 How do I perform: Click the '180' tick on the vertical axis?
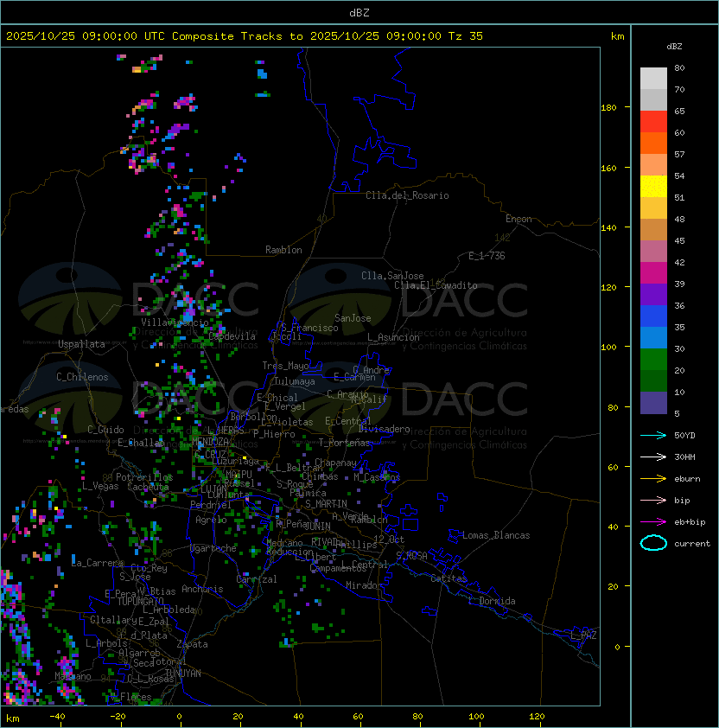608,108
